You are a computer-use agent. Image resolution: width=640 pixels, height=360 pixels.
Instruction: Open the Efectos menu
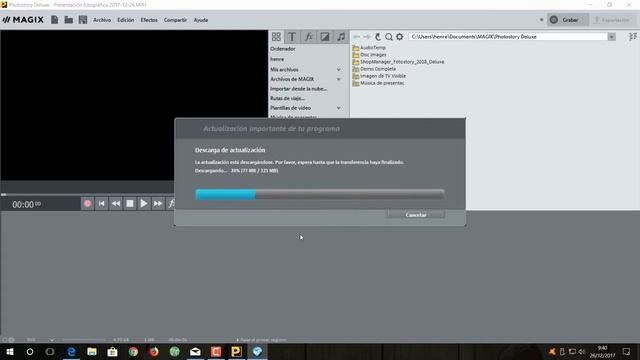(149, 20)
